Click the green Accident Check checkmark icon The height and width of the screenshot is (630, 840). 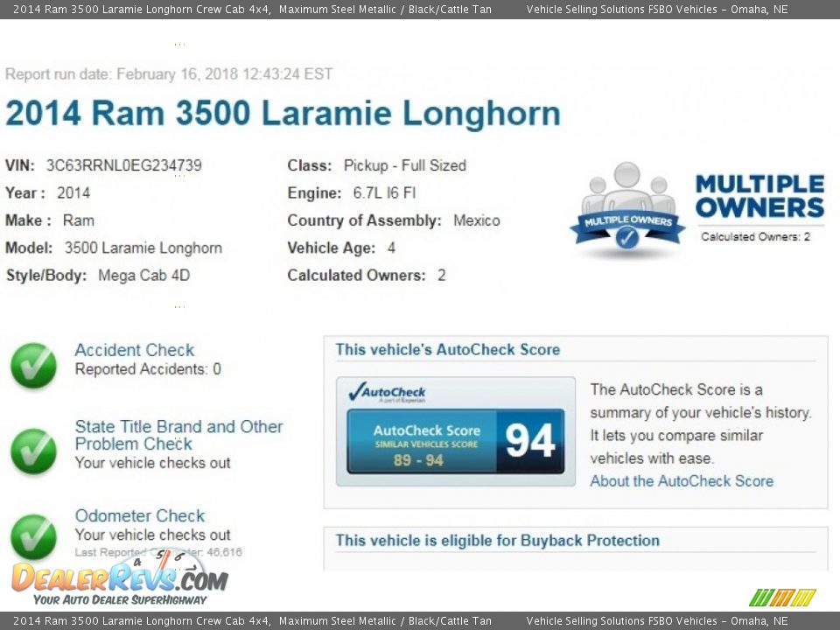[x=34, y=366]
